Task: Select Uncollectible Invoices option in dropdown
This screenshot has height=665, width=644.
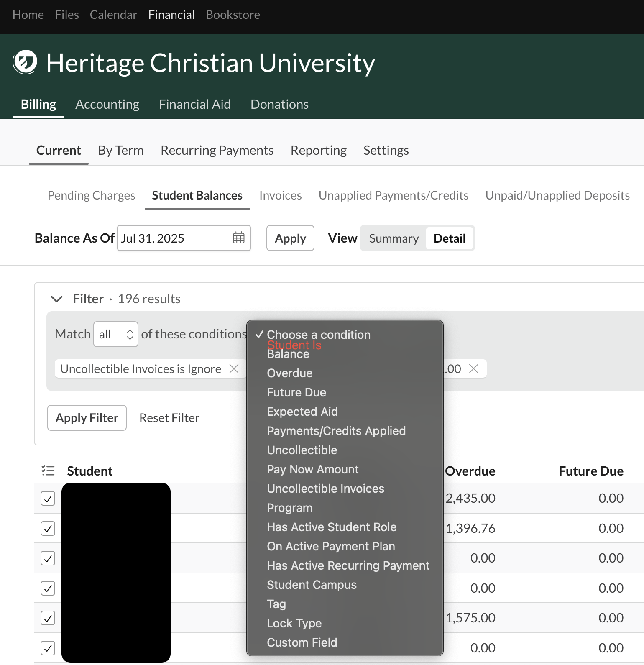Action: click(325, 489)
